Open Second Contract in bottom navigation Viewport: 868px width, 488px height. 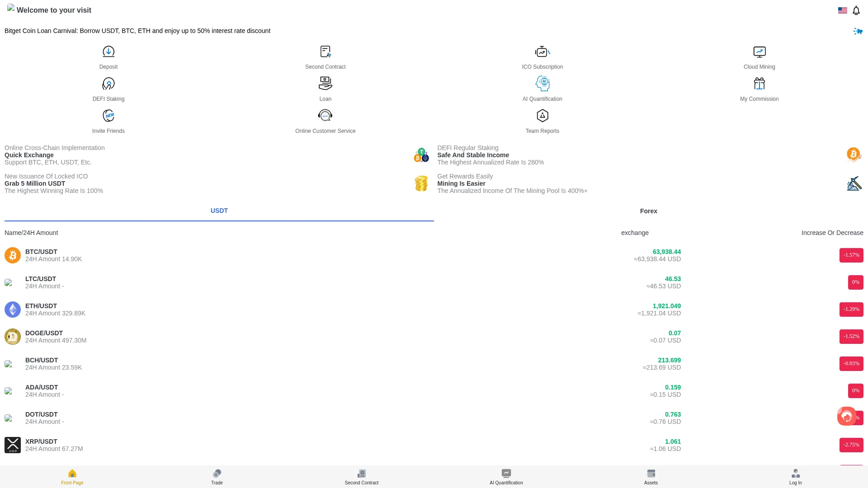[362, 477]
